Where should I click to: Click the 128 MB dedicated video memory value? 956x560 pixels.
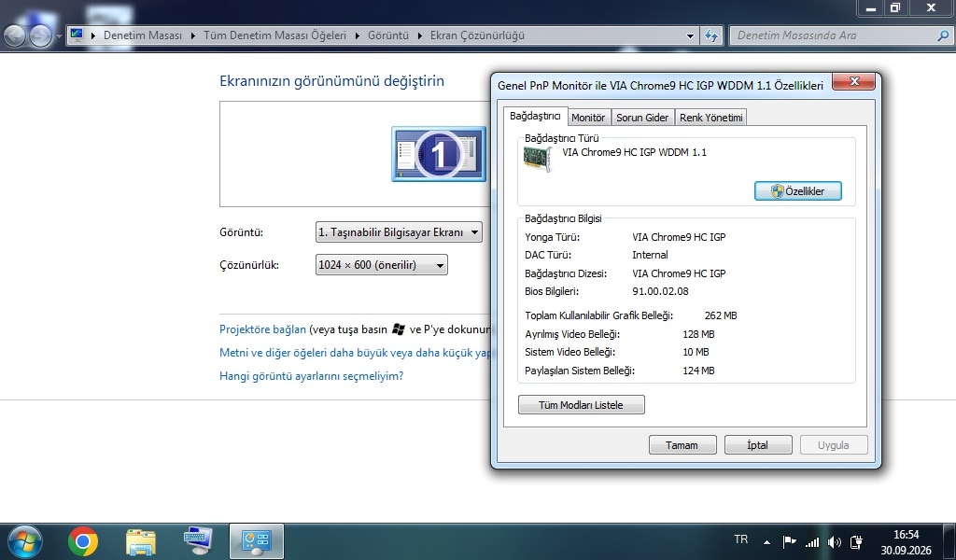[x=698, y=334]
